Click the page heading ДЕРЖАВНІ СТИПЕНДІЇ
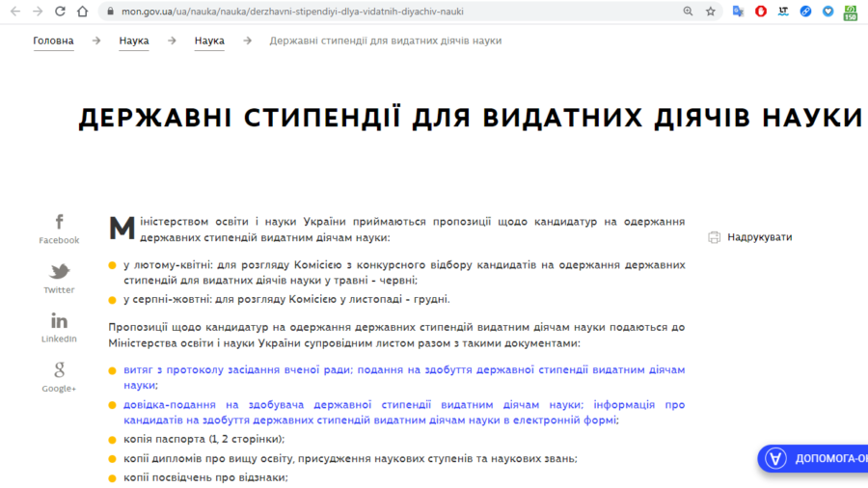Image resolution: width=868 pixels, height=488 pixels. pyautogui.click(x=470, y=118)
